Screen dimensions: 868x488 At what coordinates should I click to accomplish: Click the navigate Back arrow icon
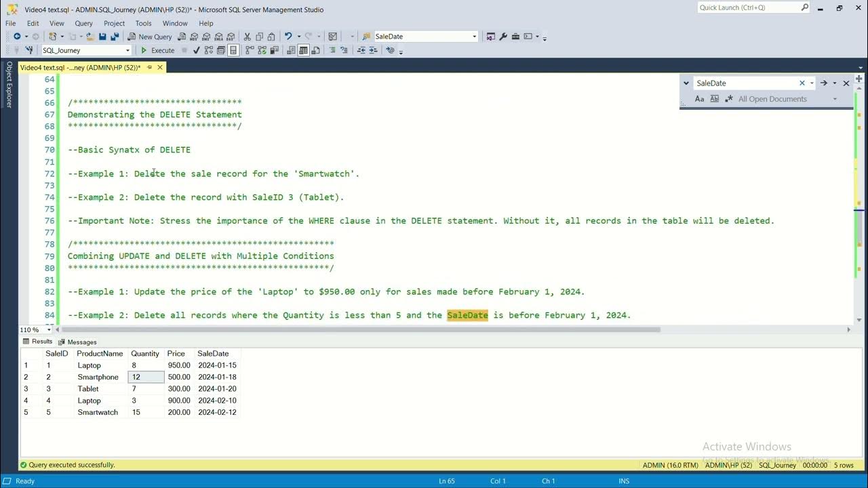pyautogui.click(x=17, y=37)
